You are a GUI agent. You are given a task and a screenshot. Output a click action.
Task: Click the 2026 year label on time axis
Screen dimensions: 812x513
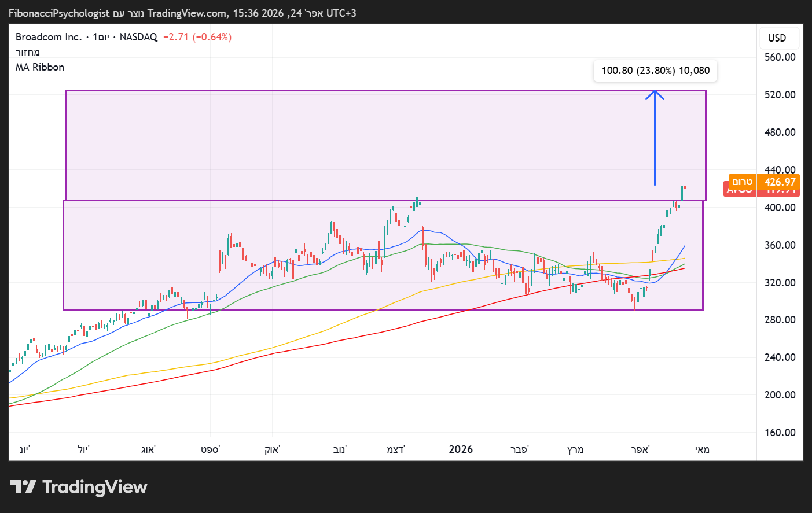click(x=461, y=449)
